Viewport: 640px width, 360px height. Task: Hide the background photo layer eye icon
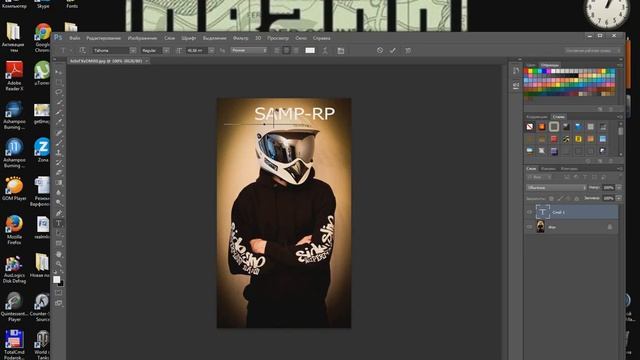coord(529,227)
